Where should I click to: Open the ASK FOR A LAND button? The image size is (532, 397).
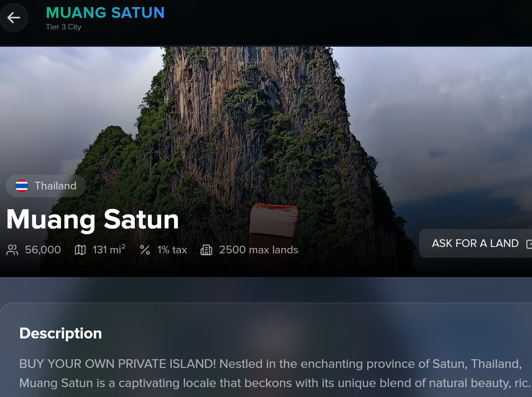coord(476,243)
